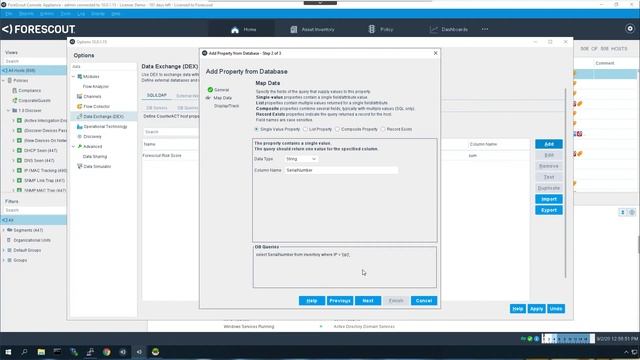Screen dimensions: 640x360
Task: Expand the IP / MAC Tracking policy
Action: tap(13, 170)
